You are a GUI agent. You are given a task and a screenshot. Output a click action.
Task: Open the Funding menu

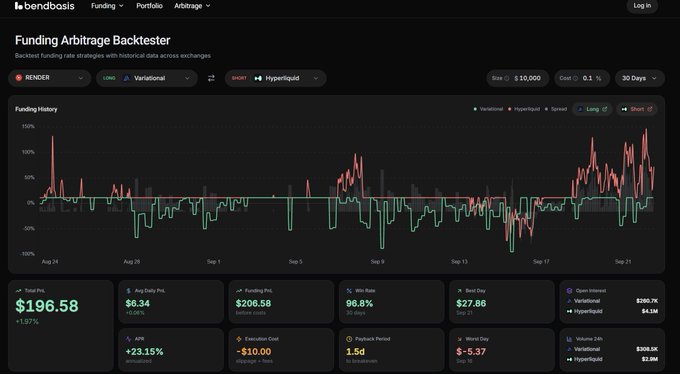point(107,6)
